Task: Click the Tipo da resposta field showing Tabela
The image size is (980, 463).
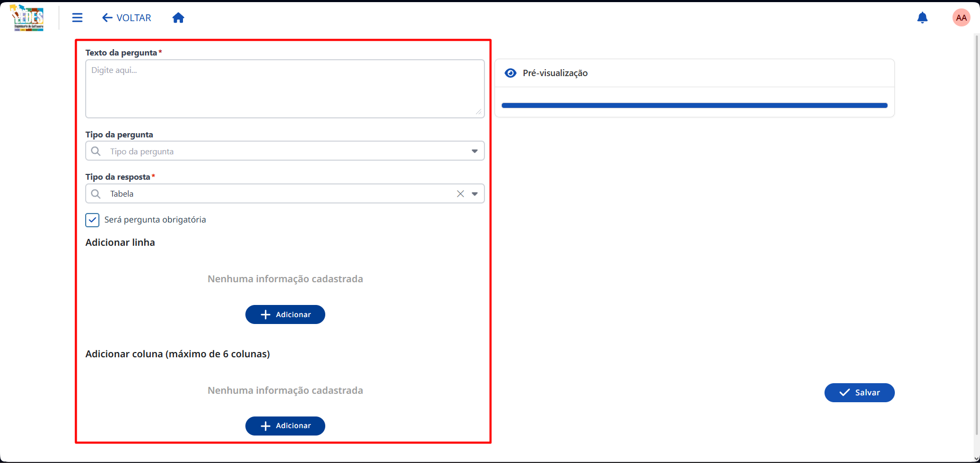Action: [285, 194]
